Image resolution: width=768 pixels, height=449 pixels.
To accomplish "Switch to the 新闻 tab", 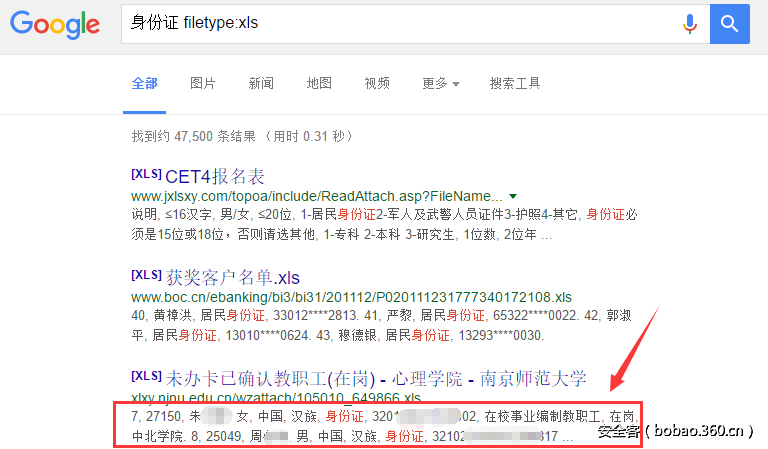I will (261, 83).
